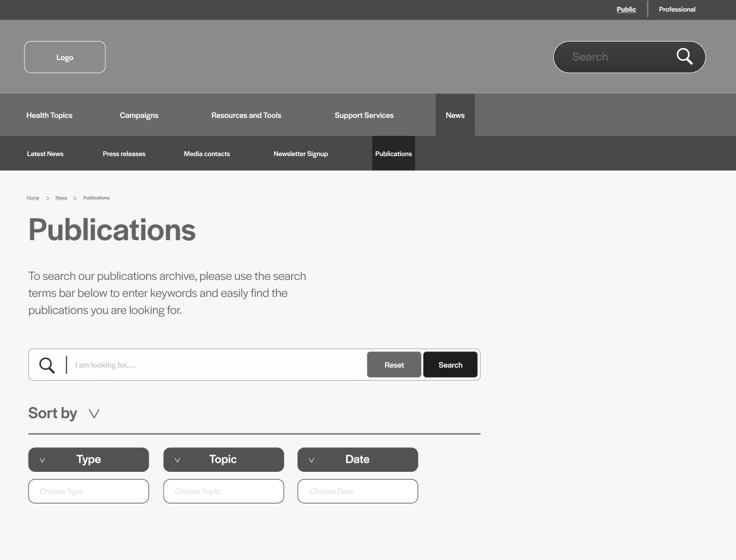Image resolution: width=736 pixels, height=560 pixels.
Task: Open the Choose Topic dropdown
Action: (223, 491)
